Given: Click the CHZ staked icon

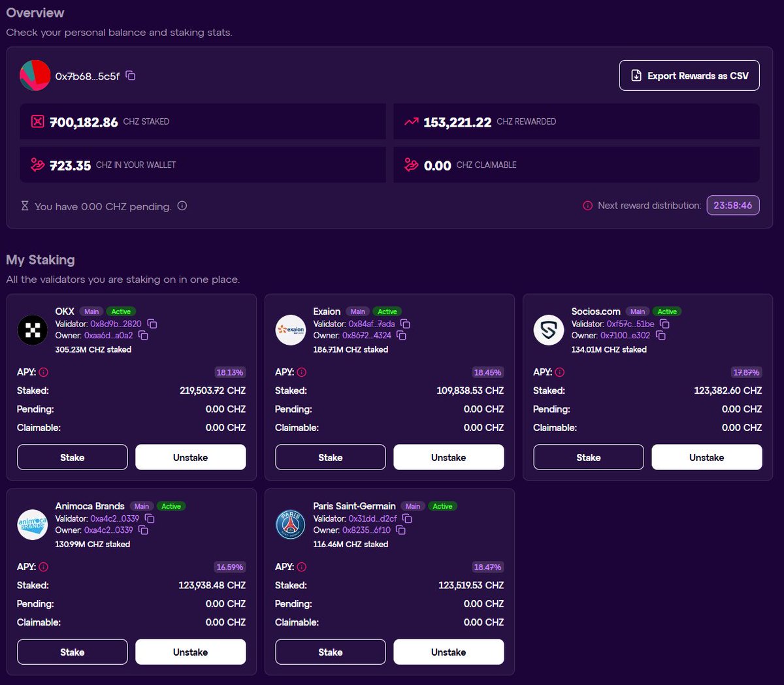Looking at the screenshot, I should pos(38,121).
